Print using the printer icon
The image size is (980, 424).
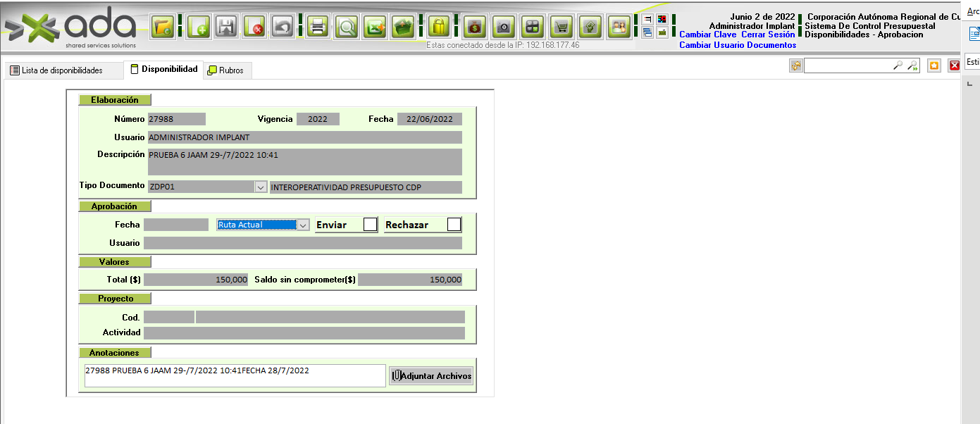318,27
